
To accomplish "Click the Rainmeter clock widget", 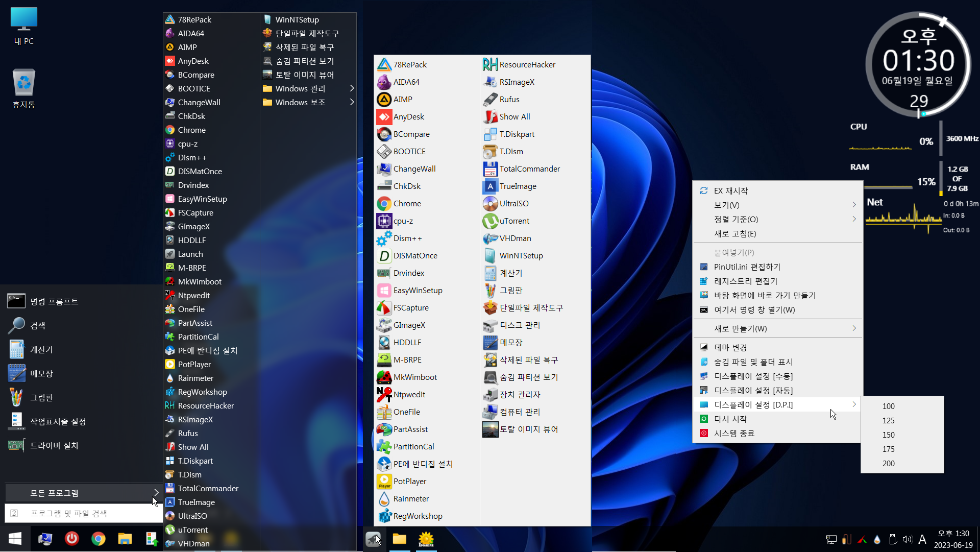I will (919, 65).
